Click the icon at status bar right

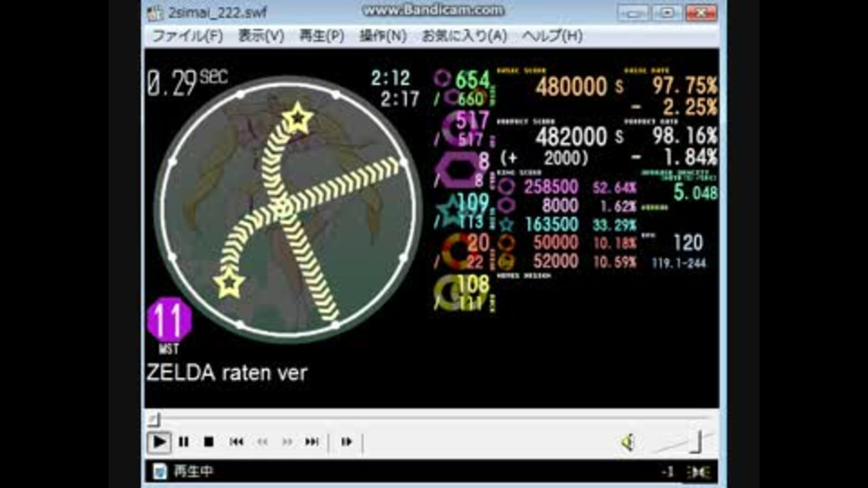coord(699,472)
